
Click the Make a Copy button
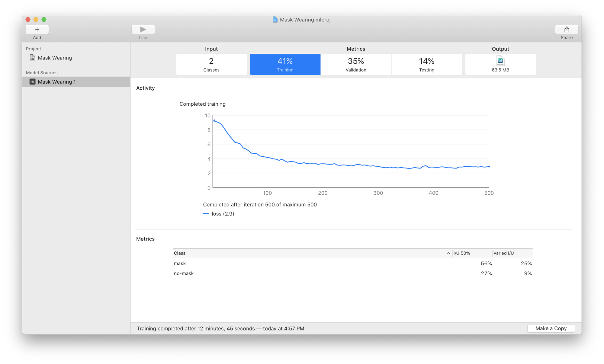[551, 328]
